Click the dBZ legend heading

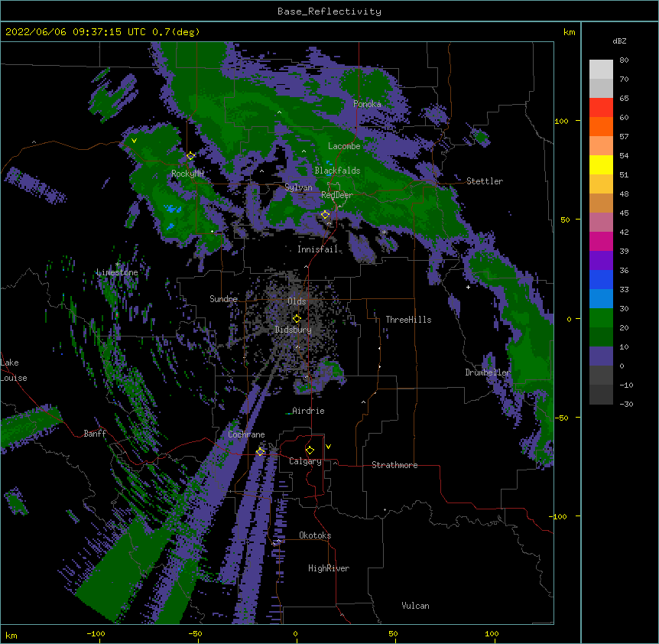(x=619, y=41)
